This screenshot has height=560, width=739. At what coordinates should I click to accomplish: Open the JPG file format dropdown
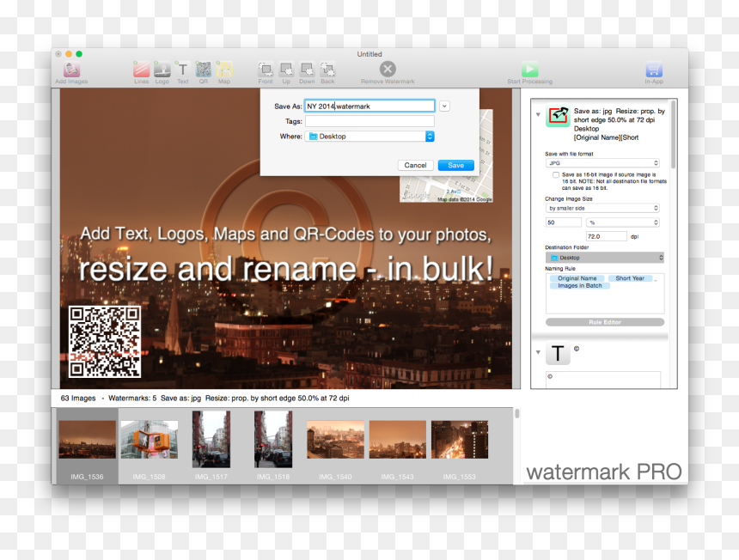coord(602,163)
